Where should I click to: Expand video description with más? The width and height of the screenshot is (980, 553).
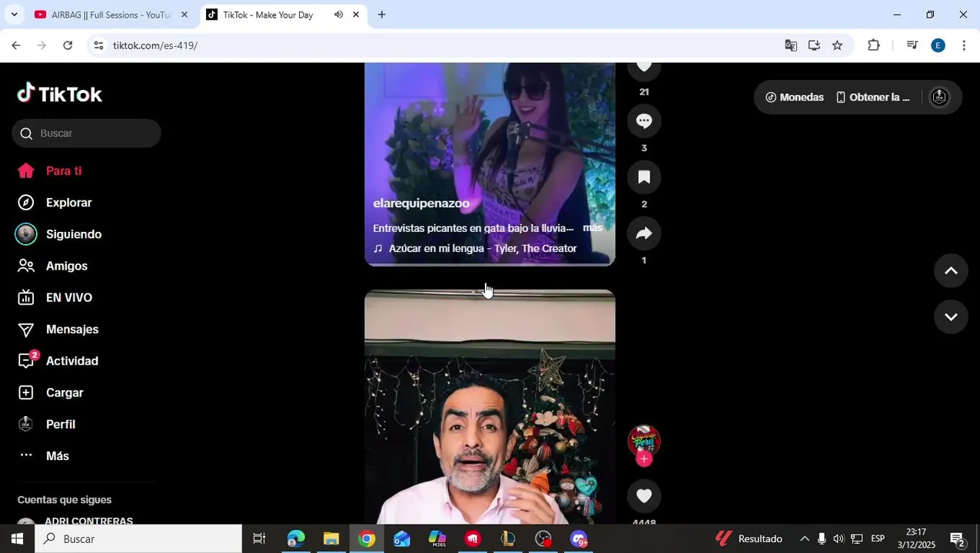pyautogui.click(x=593, y=228)
